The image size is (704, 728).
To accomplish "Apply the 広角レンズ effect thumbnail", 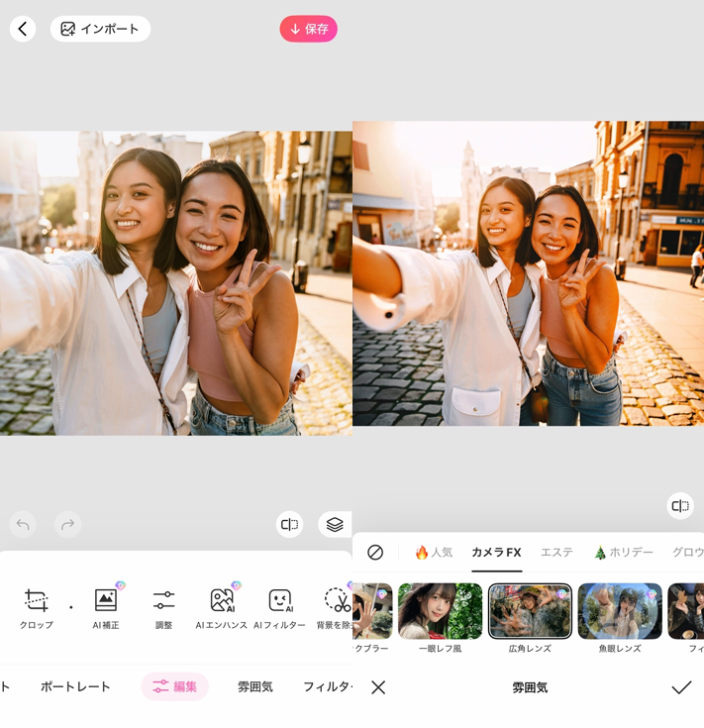I will (x=530, y=611).
